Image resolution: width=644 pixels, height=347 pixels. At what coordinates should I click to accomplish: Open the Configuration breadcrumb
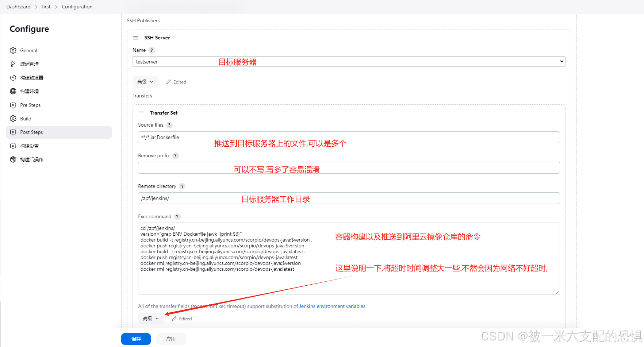(77, 7)
